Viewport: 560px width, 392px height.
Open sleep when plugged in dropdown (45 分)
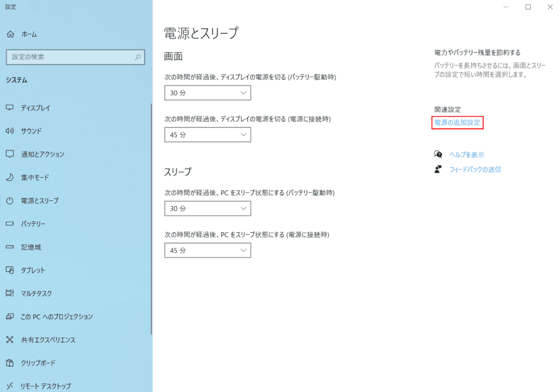(208, 250)
